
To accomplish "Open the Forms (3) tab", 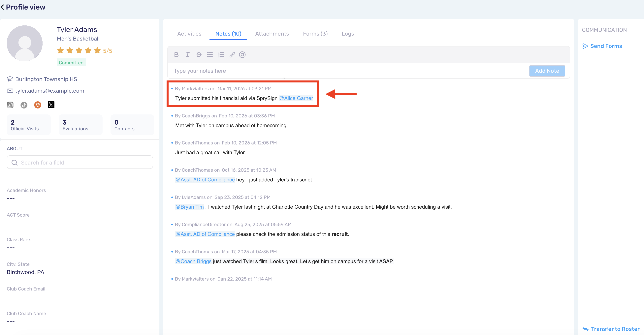I will (315, 34).
